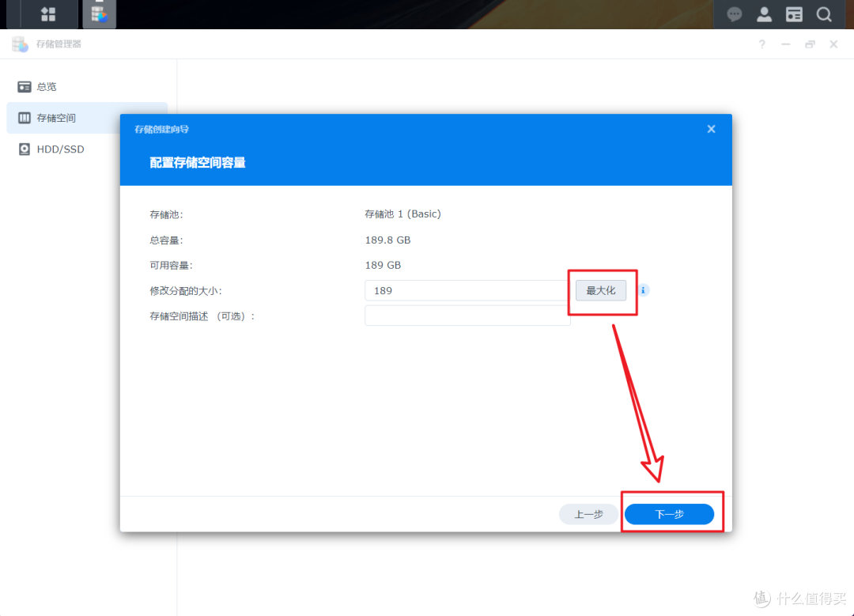Click the 总览 overview card icon in sidebar
Screen dimensions: 854x616
(x=24, y=86)
